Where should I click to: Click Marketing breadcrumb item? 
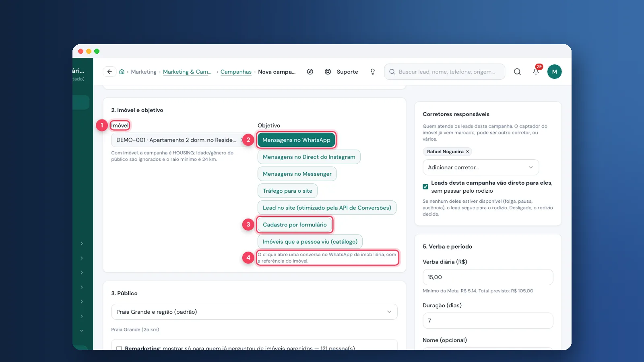click(x=144, y=72)
